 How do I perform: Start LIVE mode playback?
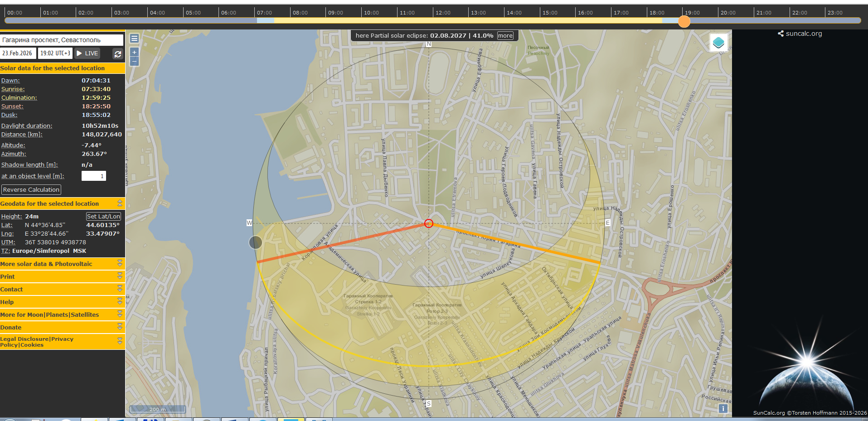[87, 53]
